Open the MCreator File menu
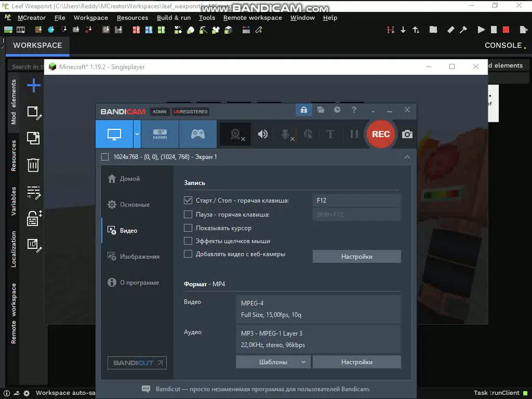532x399 pixels. click(x=60, y=18)
